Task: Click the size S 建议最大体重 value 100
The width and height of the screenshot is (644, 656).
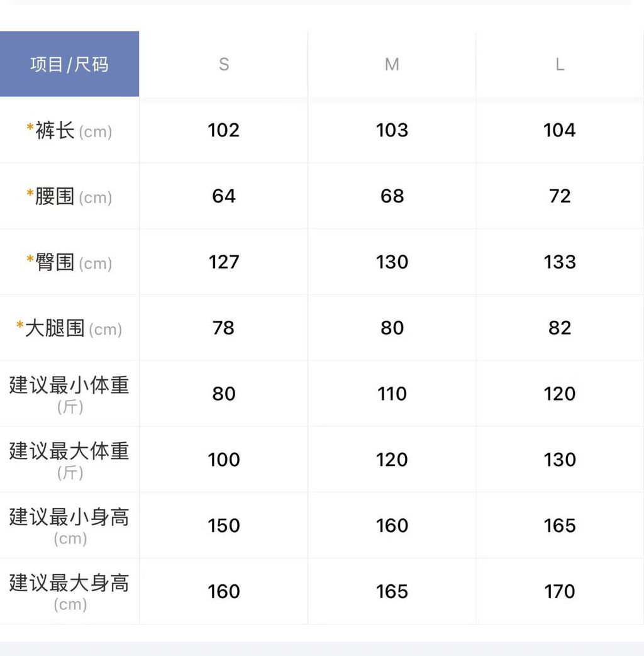Action: (224, 460)
